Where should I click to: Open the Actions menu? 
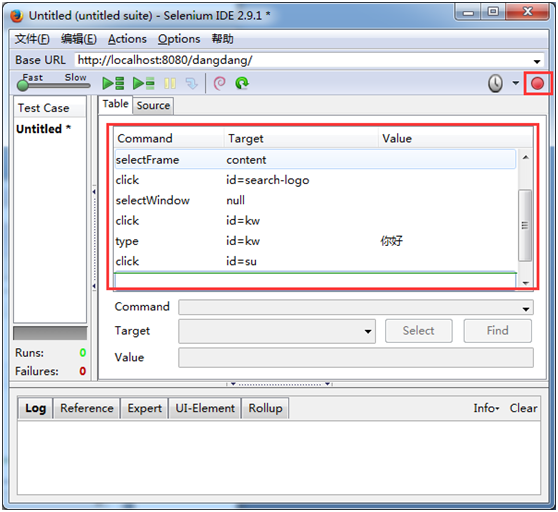coord(127,39)
